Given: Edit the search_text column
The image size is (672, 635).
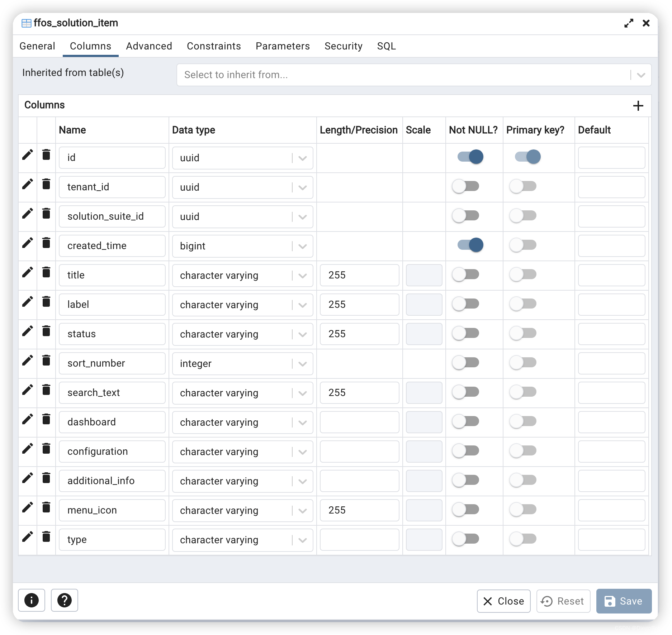Looking at the screenshot, I should (28, 390).
